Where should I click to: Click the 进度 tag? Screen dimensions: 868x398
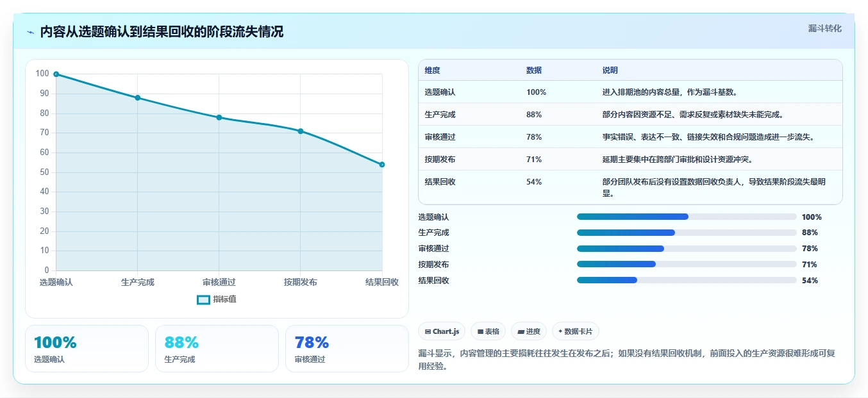point(529,331)
